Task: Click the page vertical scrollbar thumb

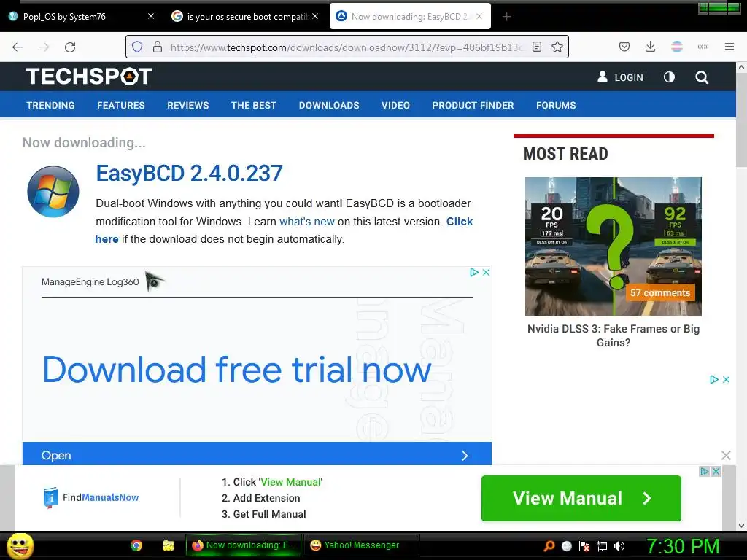Action: pos(741,120)
